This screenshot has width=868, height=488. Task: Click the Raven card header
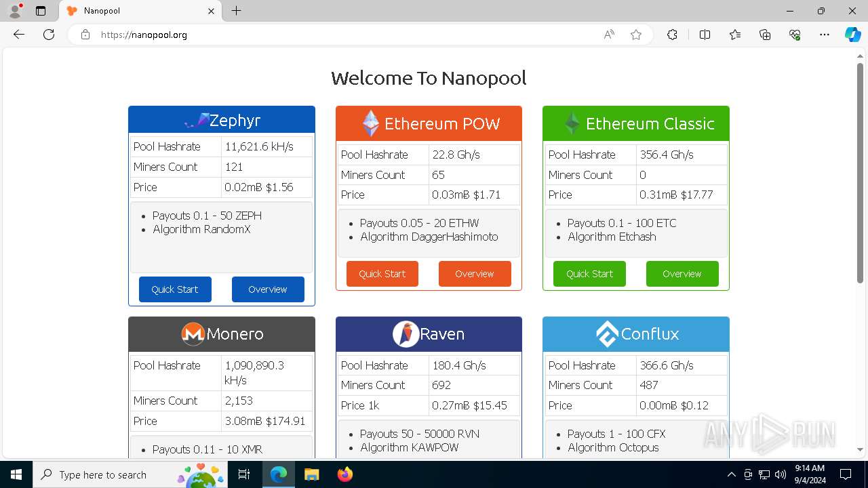[x=429, y=334]
